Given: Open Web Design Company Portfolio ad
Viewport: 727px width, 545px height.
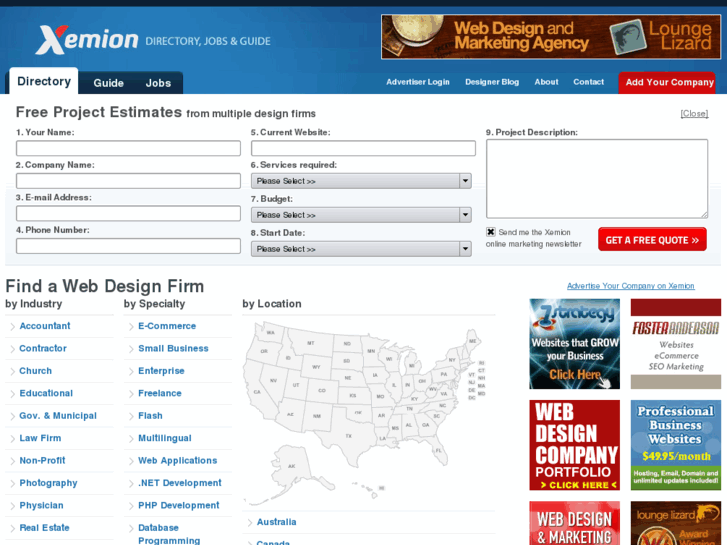Looking at the screenshot, I should pyautogui.click(x=574, y=445).
